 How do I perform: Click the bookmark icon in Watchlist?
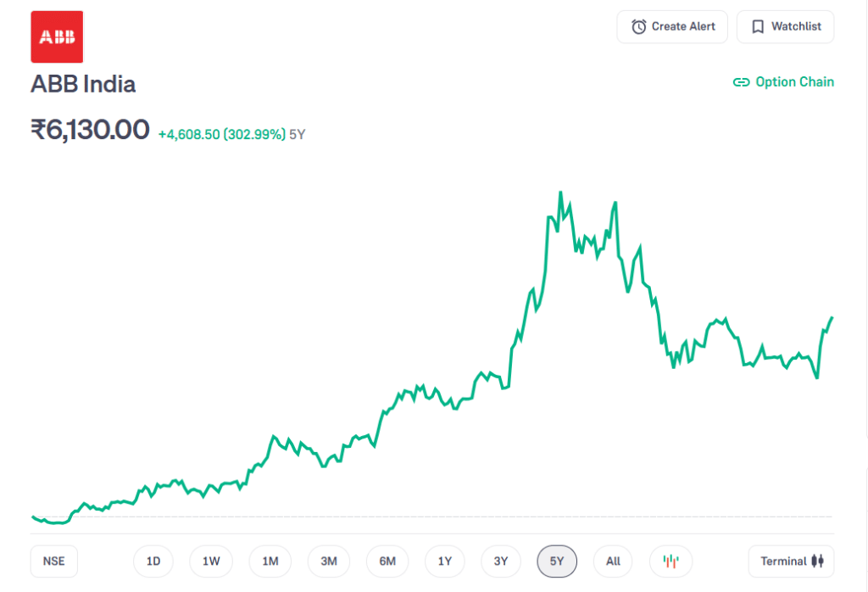[x=758, y=26]
